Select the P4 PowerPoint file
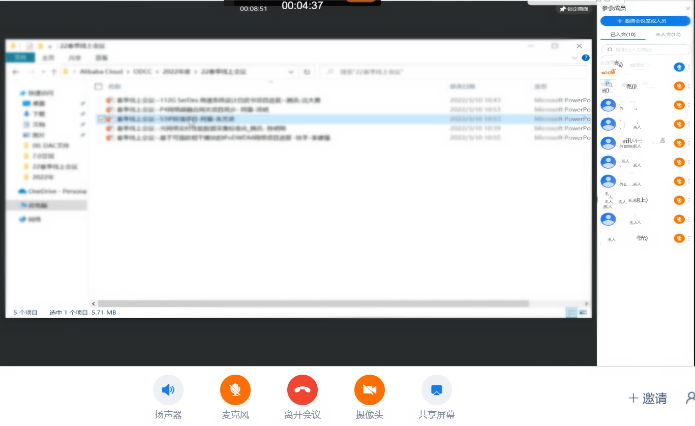The height and width of the screenshot is (426, 695). point(193,109)
